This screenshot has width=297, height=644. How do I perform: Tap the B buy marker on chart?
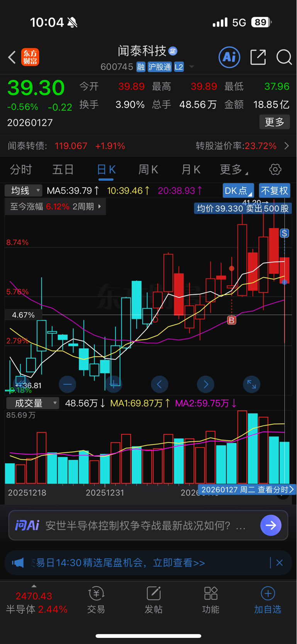[232, 320]
